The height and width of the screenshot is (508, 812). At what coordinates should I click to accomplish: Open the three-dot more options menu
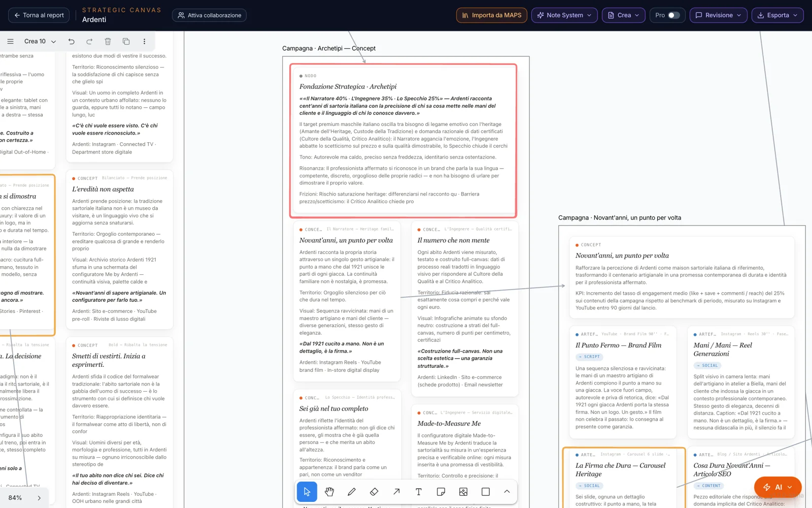pyautogui.click(x=144, y=42)
